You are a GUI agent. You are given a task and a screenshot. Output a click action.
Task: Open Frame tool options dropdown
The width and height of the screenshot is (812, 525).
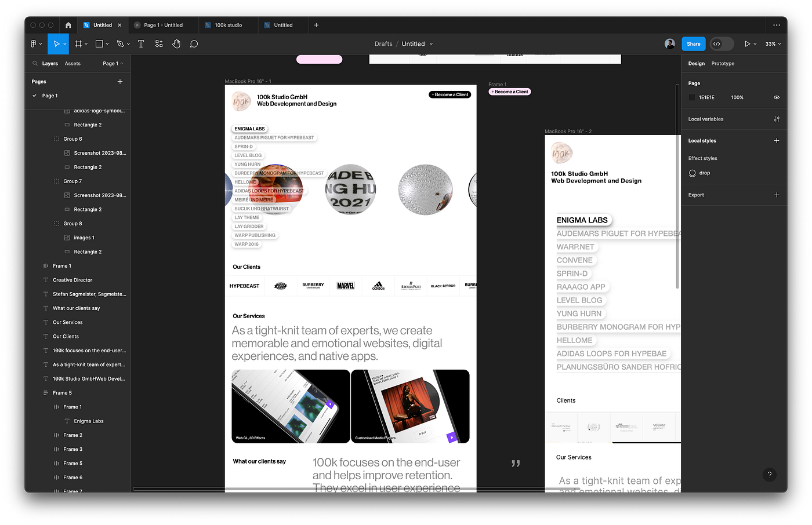coord(86,44)
